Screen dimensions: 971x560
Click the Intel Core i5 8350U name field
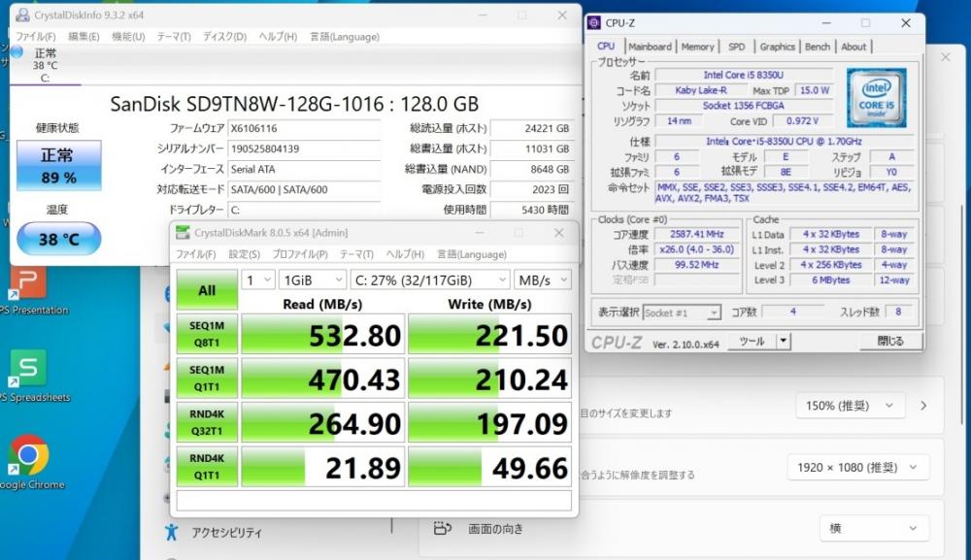click(x=743, y=75)
